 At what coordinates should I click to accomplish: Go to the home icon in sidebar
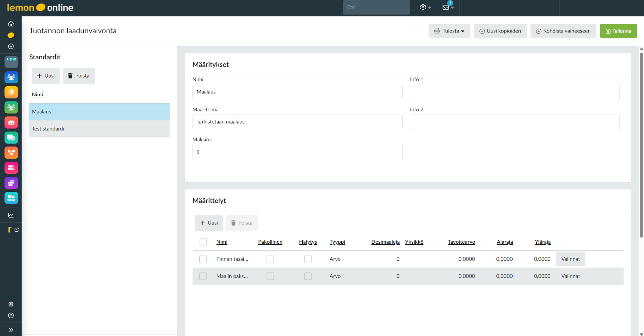[11, 24]
